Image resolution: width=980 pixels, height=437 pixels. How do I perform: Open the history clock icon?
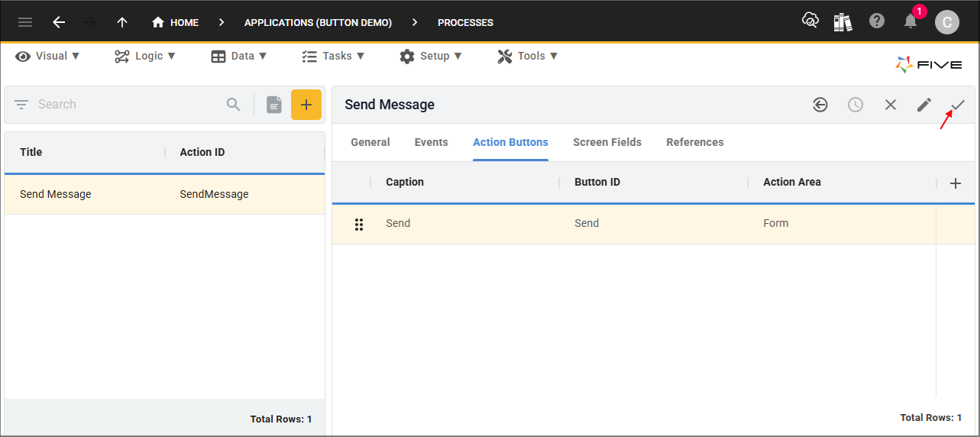pyautogui.click(x=855, y=105)
